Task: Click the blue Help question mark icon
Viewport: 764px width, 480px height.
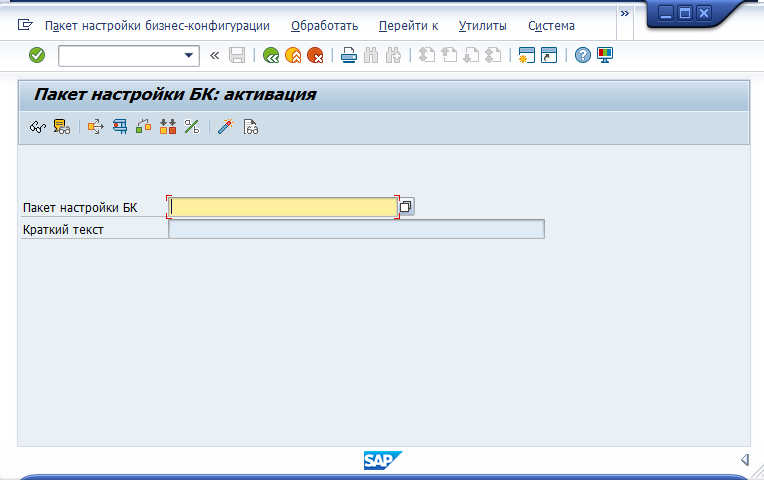Action: coord(583,56)
